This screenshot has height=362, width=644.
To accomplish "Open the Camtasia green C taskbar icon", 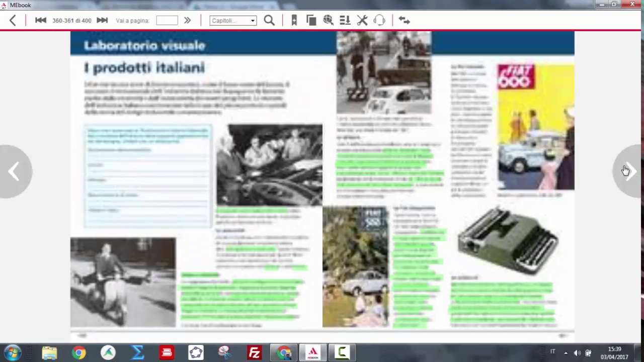I will point(342,352).
